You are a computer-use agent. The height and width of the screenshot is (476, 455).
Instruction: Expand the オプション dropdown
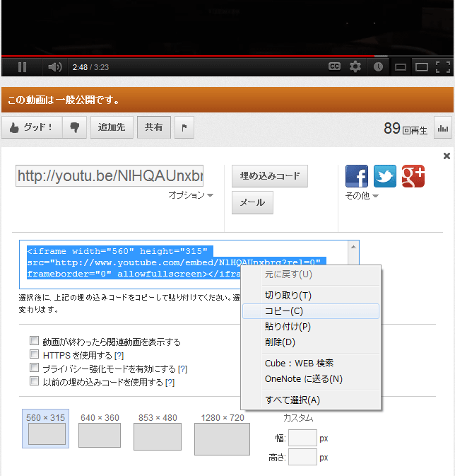pyautogui.click(x=191, y=195)
